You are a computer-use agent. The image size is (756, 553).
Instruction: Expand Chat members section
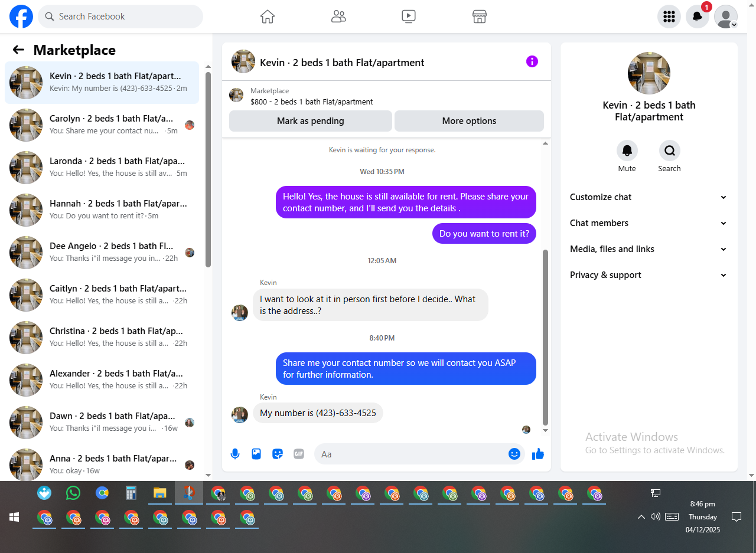pyautogui.click(x=649, y=223)
